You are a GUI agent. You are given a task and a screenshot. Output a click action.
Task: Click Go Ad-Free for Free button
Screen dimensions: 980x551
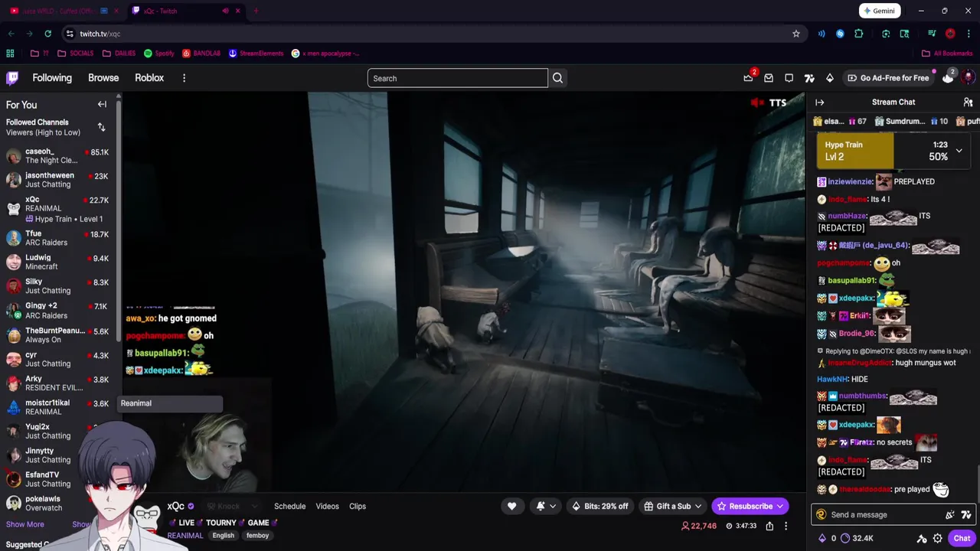tap(887, 78)
